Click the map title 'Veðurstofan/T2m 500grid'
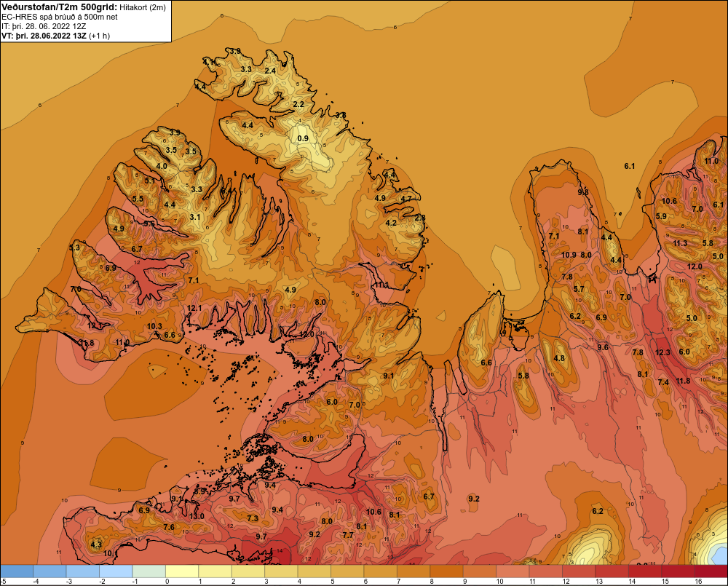The image size is (728, 586). tap(59, 7)
